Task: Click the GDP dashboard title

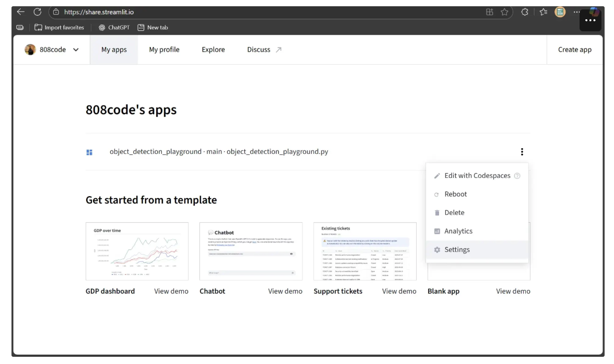Action: (x=110, y=292)
